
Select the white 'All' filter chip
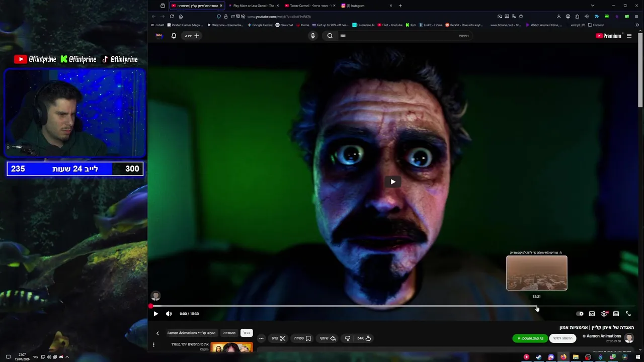pos(247,333)
